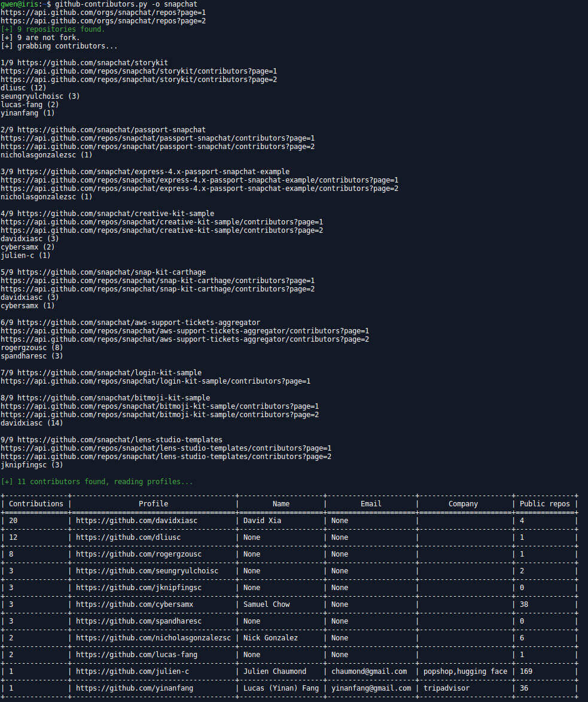The width and height of the screenshot is (588, 702).
Task: Click the login-kit-sample contributors?page=1 API URL
Action: [156, 381]
